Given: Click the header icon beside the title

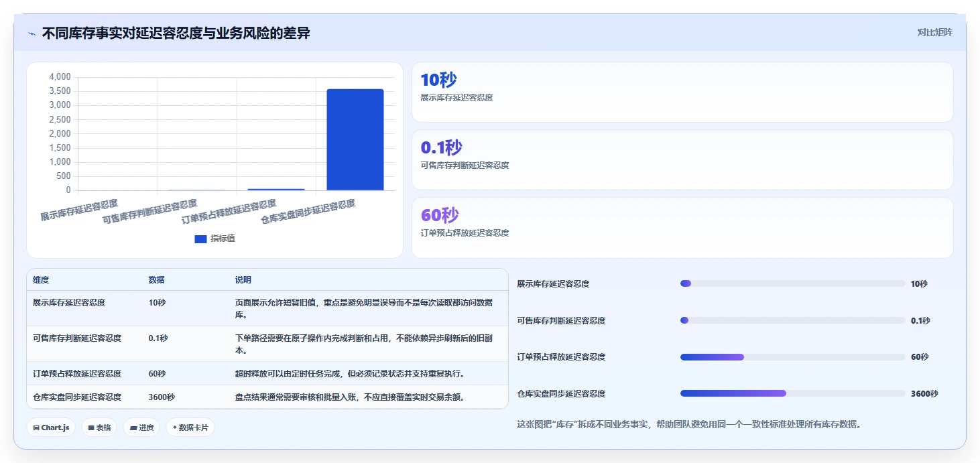Looking at the screenshot, I should (32, 34).
